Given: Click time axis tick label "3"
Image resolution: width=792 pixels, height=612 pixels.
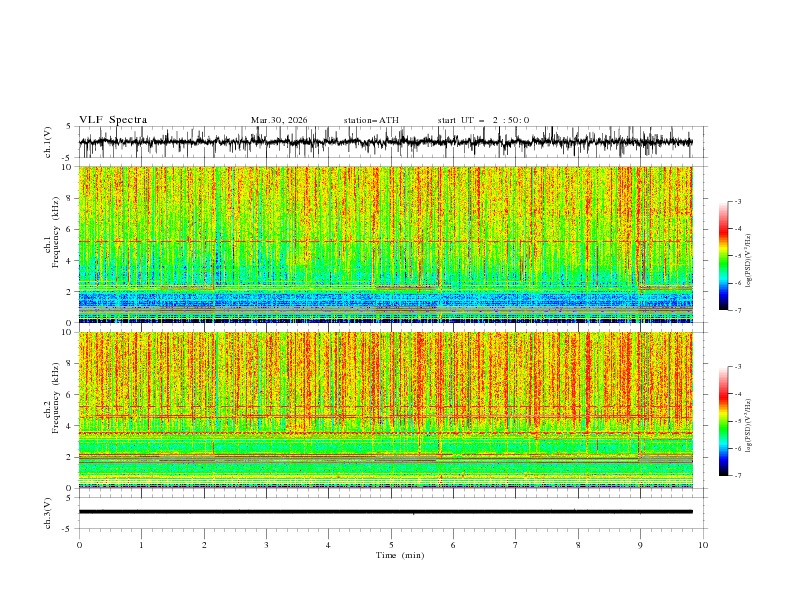Looking at the screenshot, I should tap(266, 545).
